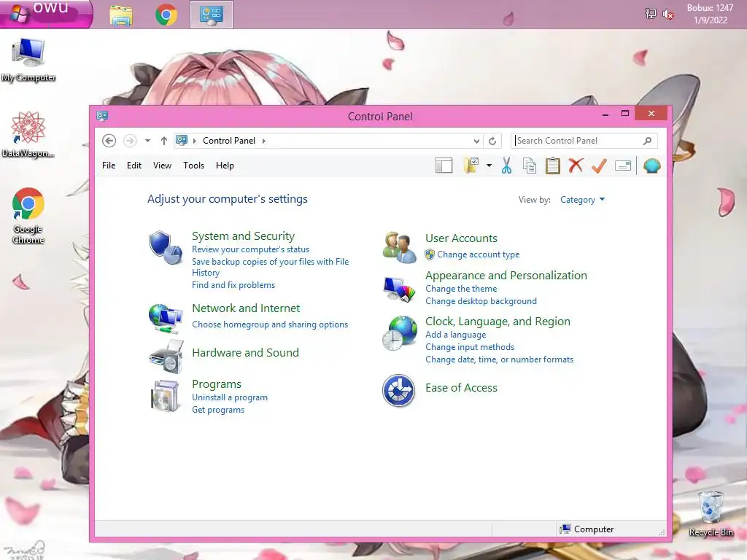Click the Copy icon in toolbar
The height and width of the screenshot is (560, 747).
[x=530, y=166]
